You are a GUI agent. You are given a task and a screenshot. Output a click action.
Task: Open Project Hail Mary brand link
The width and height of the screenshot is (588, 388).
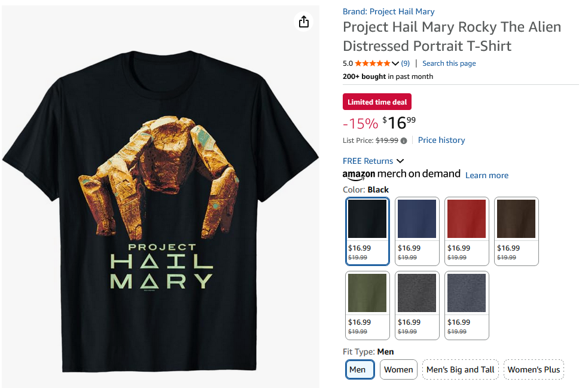tap(388, 11)
